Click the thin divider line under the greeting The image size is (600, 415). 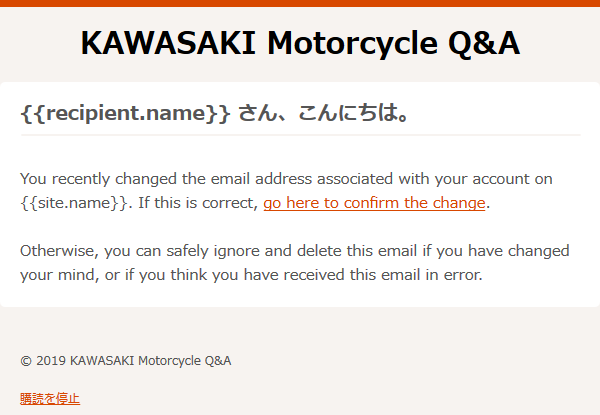click(x=301, y=135)
